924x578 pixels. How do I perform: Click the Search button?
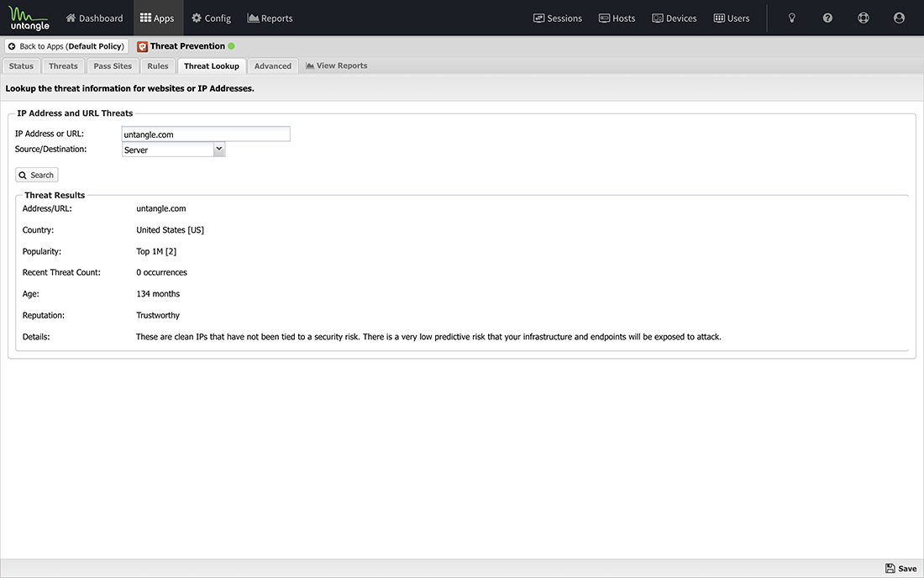tap(36, 175)
